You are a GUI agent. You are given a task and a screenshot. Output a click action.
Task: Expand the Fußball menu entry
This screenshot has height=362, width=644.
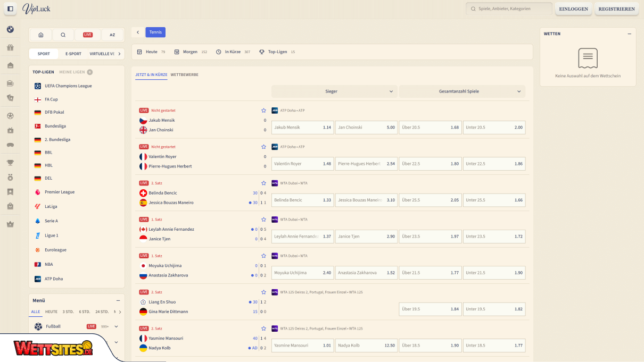tap(116, 326)
